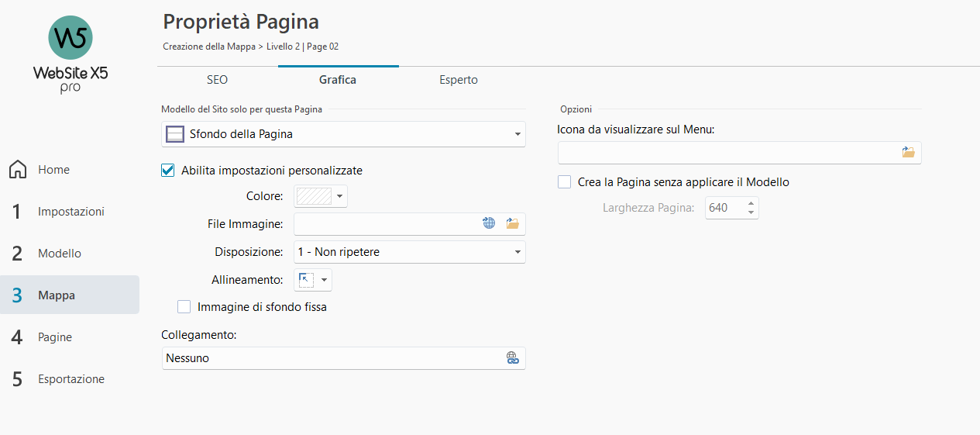Browse online images via globe icon
This screenshot has height=435, width=980.
tap(489, 223)
